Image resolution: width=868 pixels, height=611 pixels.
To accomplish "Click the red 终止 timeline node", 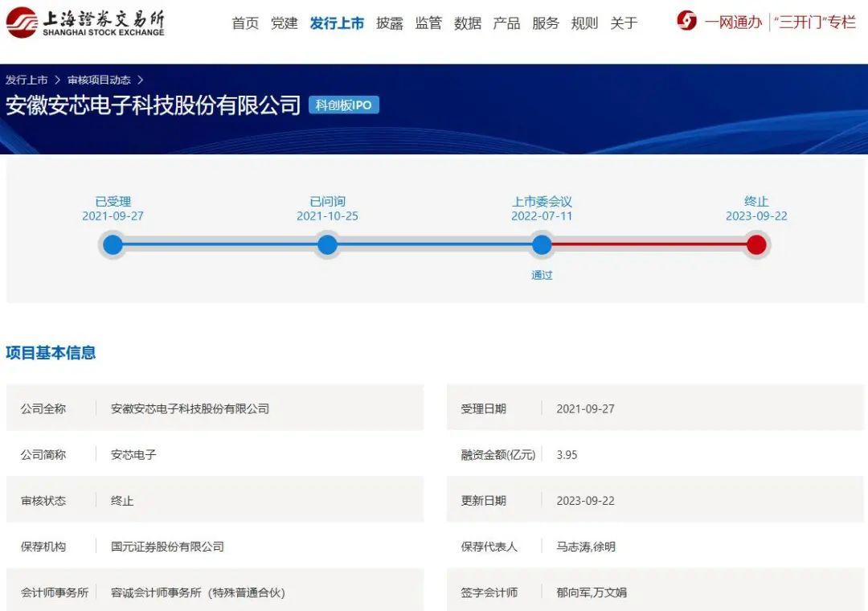I will (x=756, y=244).
